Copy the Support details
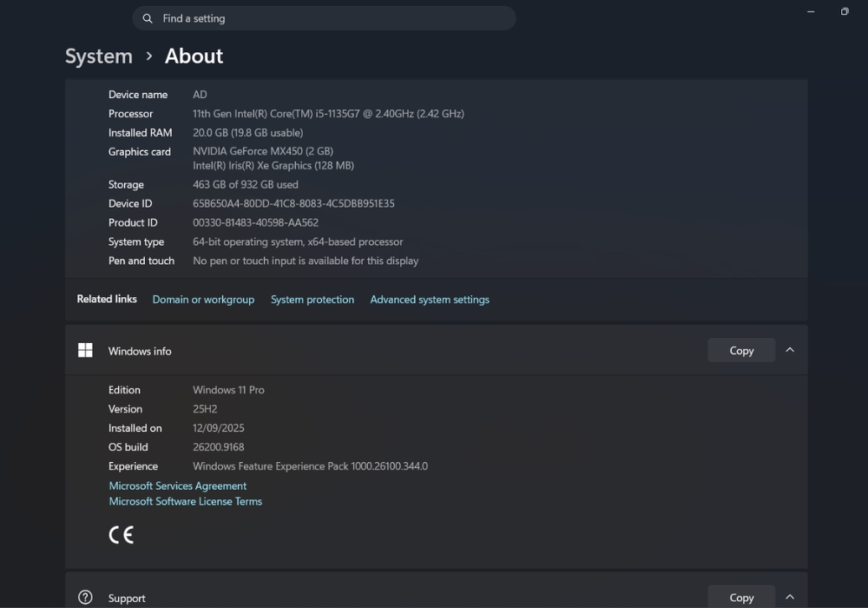Viewport: 868px width, 608px height. tap(741, 597)
